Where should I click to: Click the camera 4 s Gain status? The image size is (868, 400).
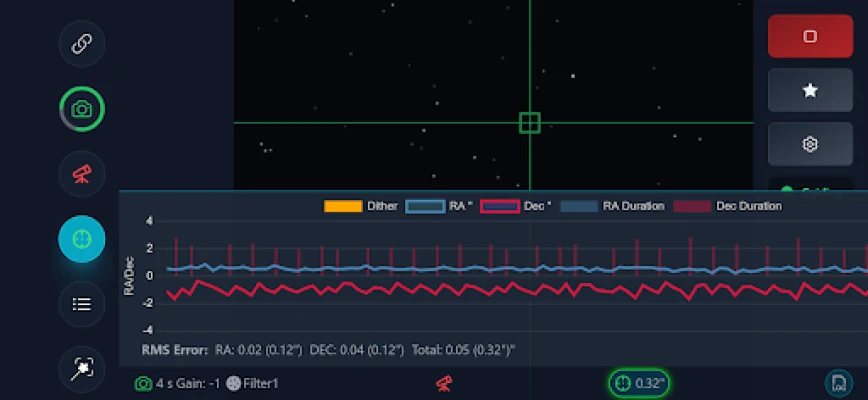(x=177, y=383)
